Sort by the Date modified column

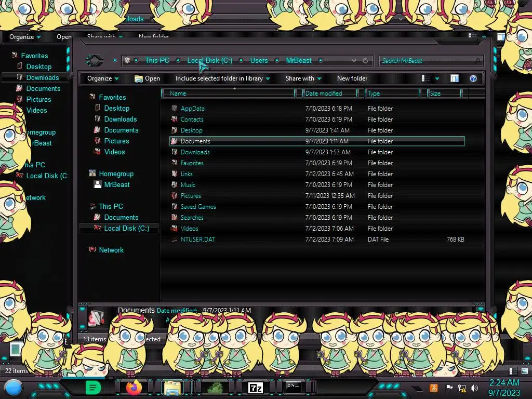click(x=329, y=94)
